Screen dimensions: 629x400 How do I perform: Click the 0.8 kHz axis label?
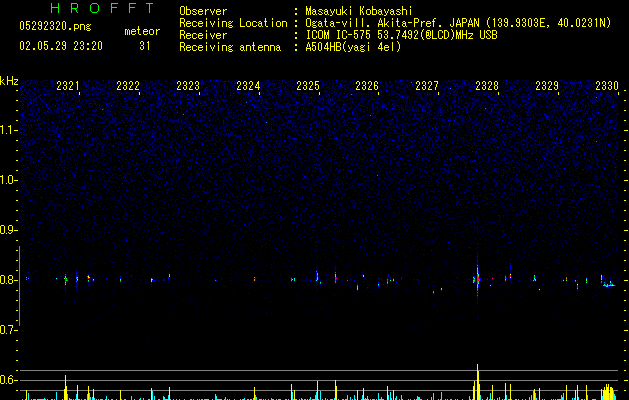click(8, 280)
